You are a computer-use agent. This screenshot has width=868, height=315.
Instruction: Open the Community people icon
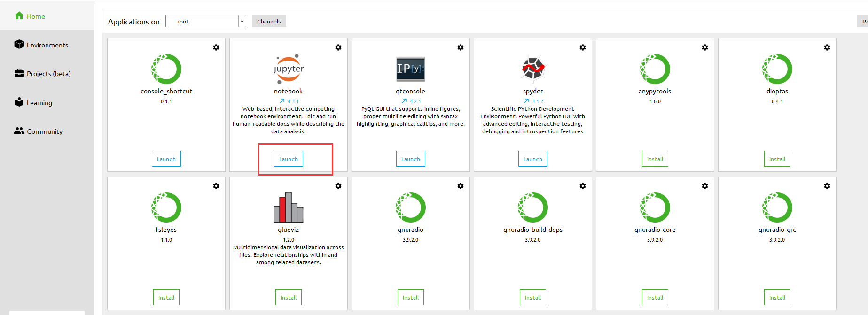coord(19,131)
